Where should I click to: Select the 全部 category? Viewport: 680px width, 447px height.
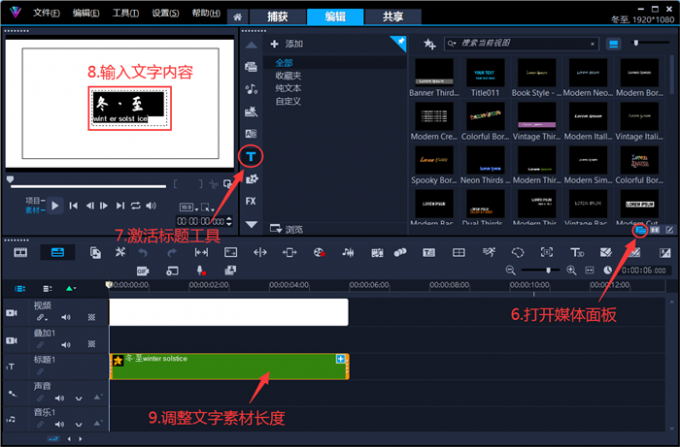pyautogui.click(x=284, y=63)
